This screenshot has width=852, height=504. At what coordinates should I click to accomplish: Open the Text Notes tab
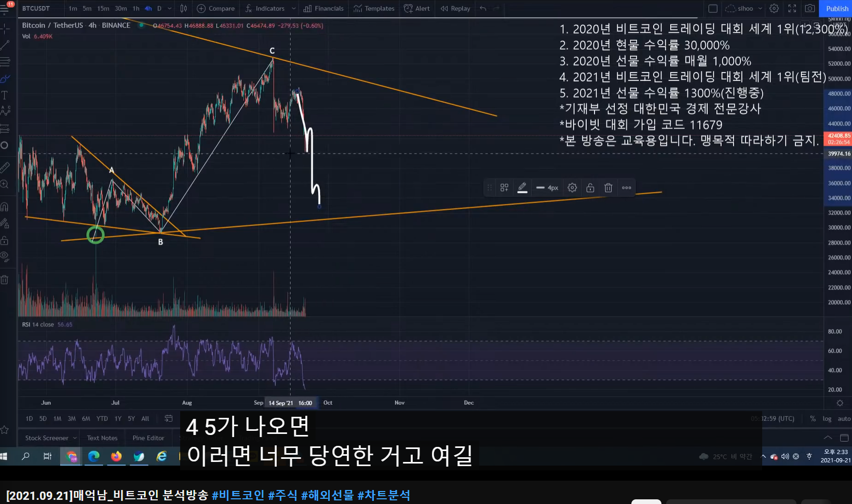(x=102, y=438)
